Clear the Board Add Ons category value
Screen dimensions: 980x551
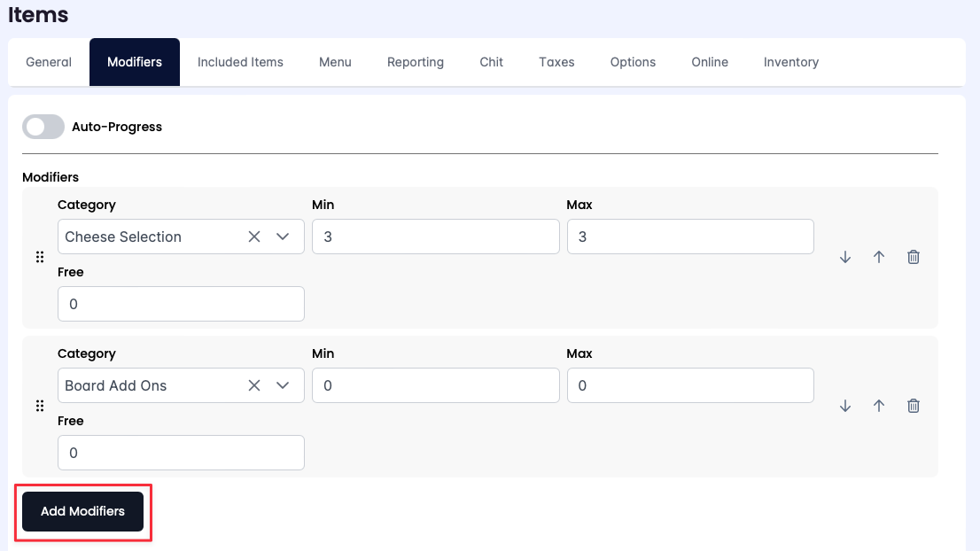tap(254, 385)
